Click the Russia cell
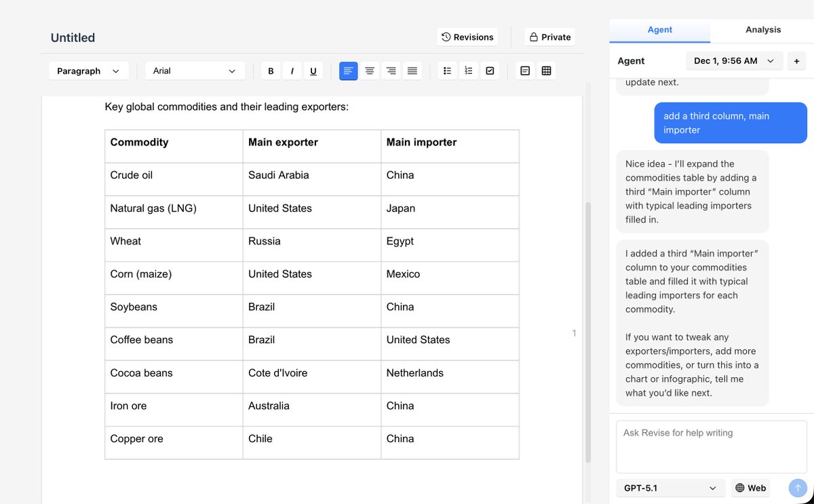The width and height of the screenshot is (814, 504). pos(312,245)
